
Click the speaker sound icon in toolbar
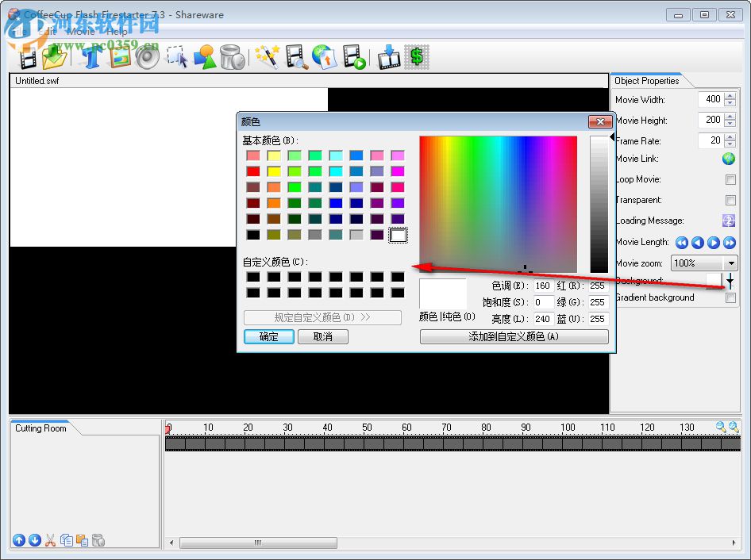click(x=147, y=56)
